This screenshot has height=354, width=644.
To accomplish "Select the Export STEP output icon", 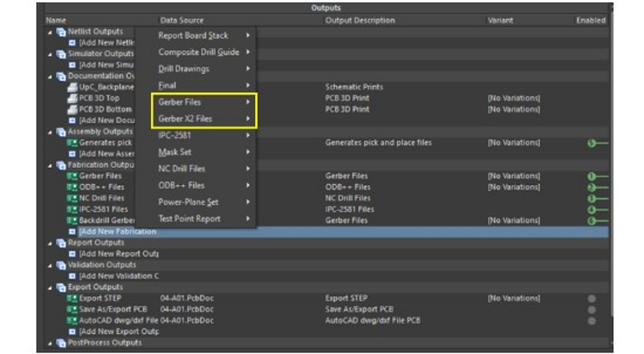I will tap(72, 298).
